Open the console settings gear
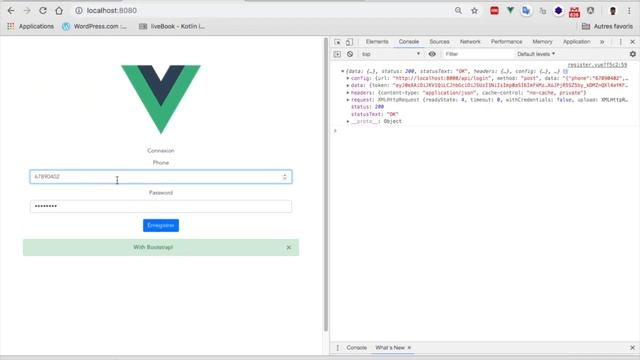Image resolution: width=640 pixels, height=360 pixels. click(632, 54)
